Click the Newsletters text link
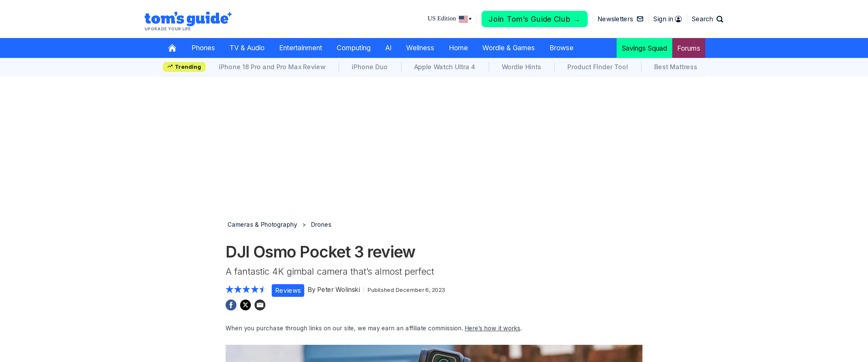 [615, 19]
